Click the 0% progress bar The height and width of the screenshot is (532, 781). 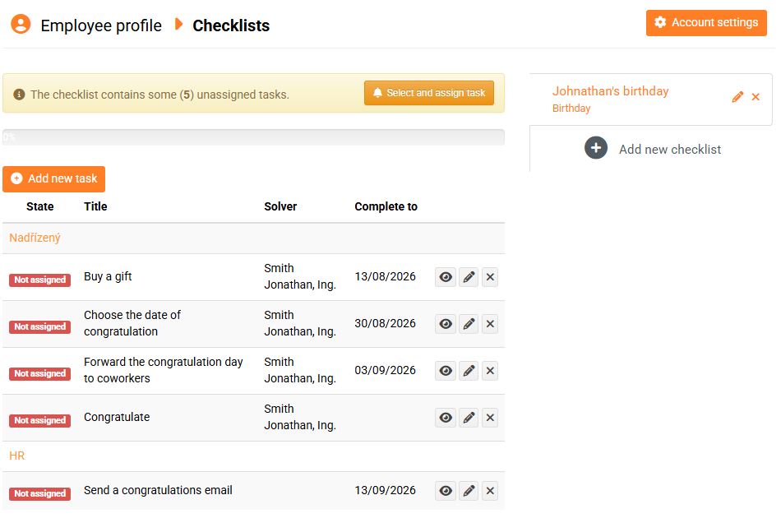pyautogui.click(x=253, y=137)
